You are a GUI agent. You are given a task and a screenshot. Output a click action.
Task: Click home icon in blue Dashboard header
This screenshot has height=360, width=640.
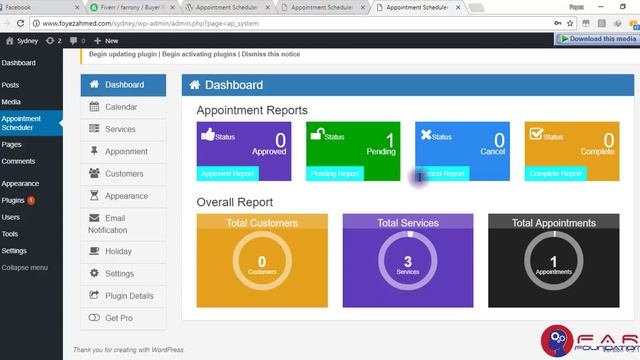pyautogui.click(x=195, y=84)
